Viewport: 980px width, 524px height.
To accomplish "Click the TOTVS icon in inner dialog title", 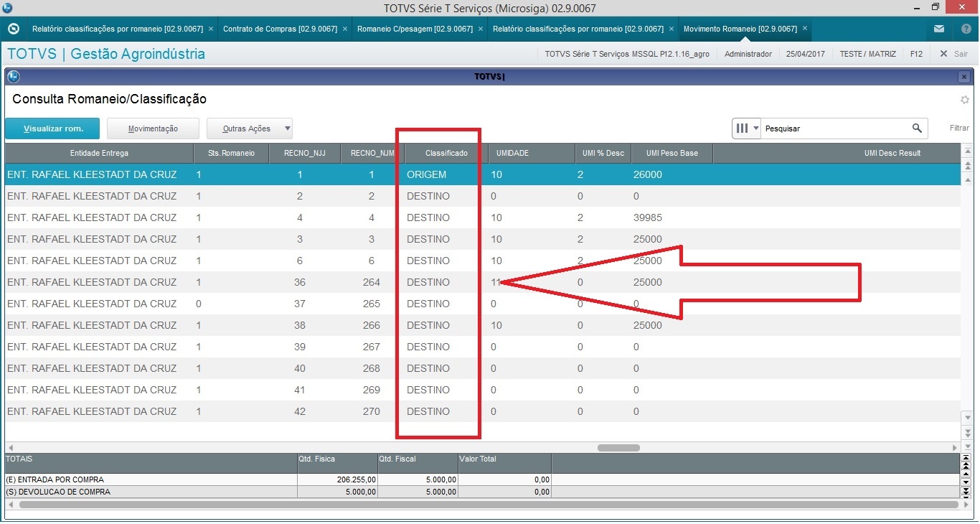I will pos(13,77).
